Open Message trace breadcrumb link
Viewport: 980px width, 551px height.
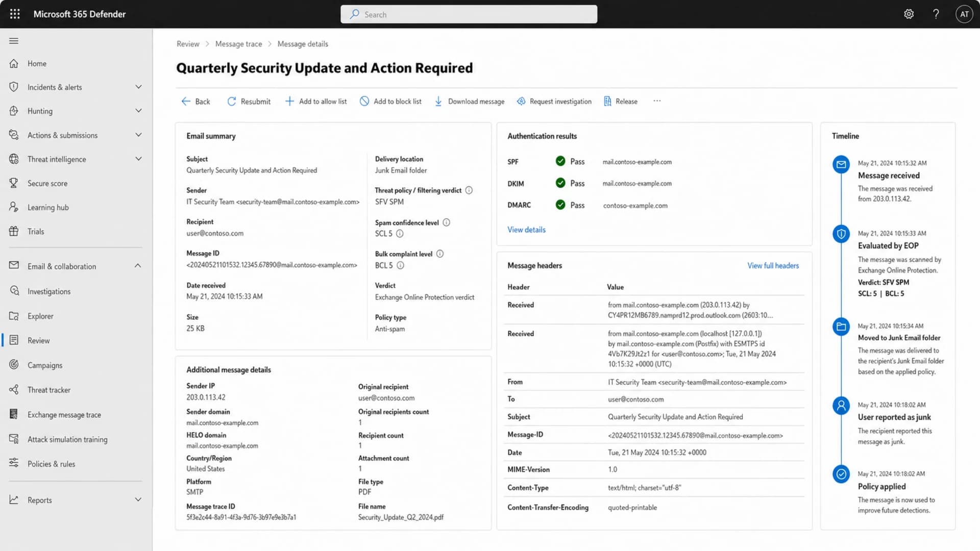coord(238,44)
